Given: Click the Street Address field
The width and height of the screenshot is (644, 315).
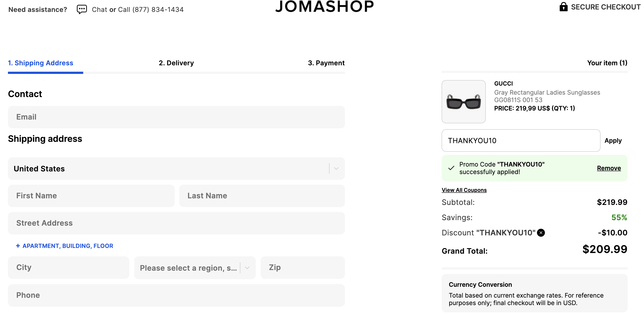Looking at the screenshot, I should click(176, 223).
